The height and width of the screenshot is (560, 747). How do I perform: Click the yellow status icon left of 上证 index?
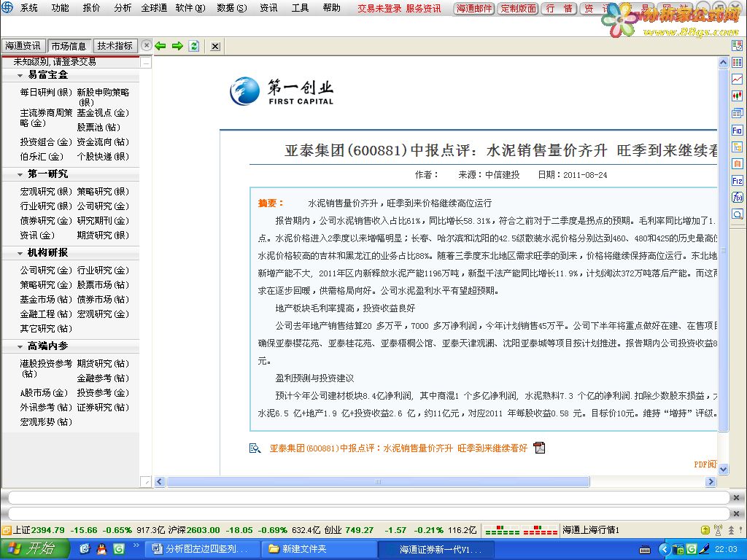point(6,530)
